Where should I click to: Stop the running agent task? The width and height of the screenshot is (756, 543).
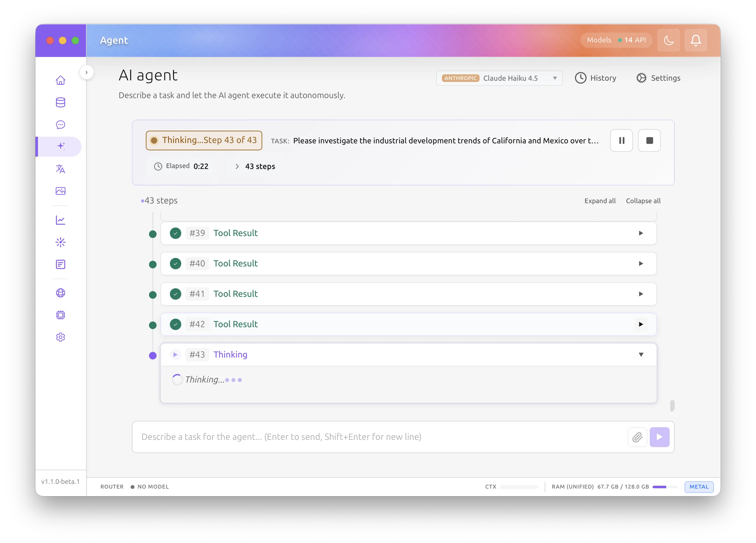point(649,140)
